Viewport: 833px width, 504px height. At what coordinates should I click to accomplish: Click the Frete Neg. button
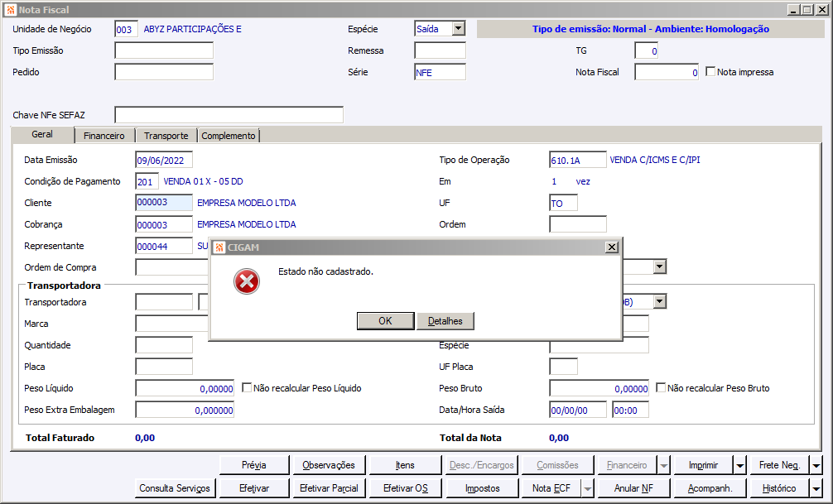[779, 465]
